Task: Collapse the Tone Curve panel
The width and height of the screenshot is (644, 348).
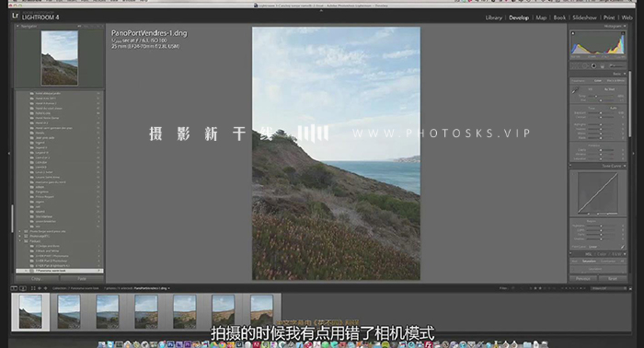Action: (625, 166)
